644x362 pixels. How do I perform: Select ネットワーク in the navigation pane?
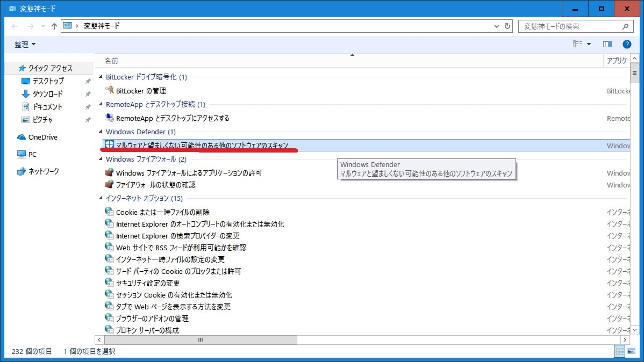[38, 171]
